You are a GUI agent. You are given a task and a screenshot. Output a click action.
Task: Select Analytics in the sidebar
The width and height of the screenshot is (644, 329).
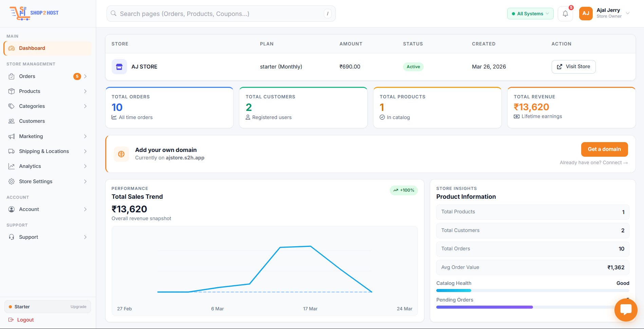coord(30,166)
